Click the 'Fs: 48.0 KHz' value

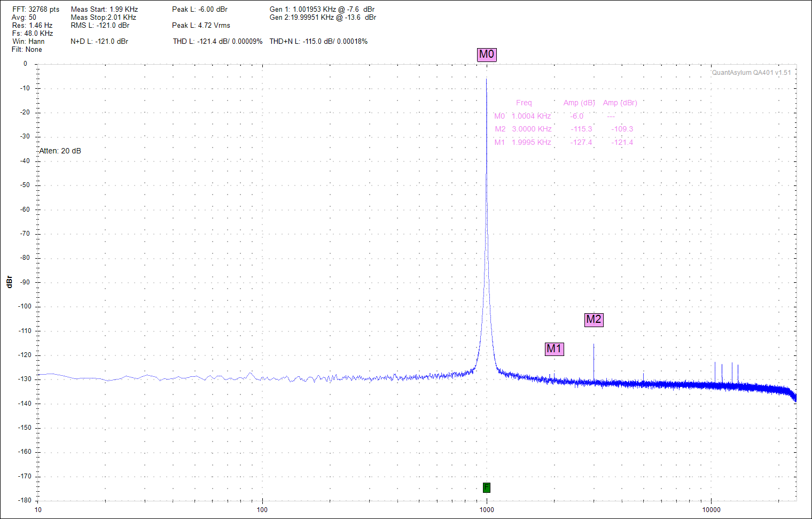click(33, 34)
